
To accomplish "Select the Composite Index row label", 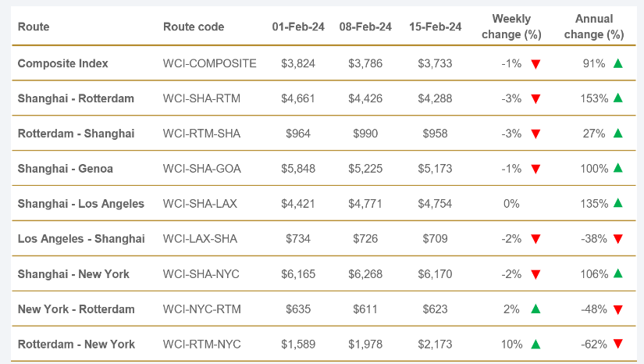I will tap(63, 63).
